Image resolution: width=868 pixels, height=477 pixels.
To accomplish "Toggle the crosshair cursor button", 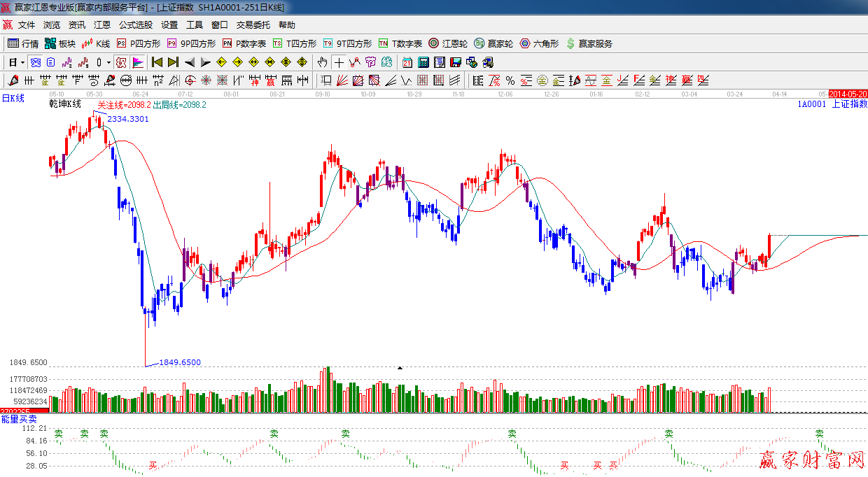I will tap(339, 62).
